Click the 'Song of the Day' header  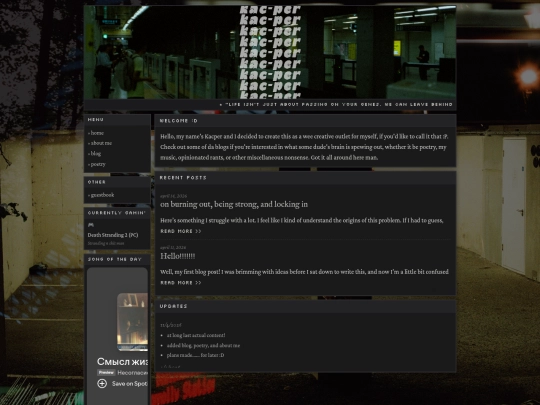coord(114,259)
